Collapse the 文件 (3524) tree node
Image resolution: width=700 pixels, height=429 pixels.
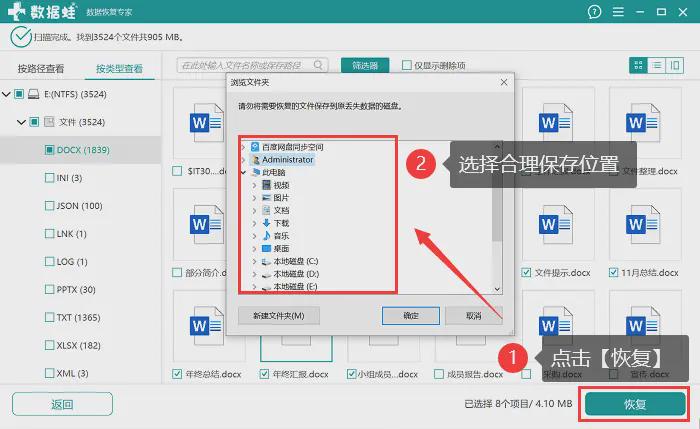pos(21,122)
